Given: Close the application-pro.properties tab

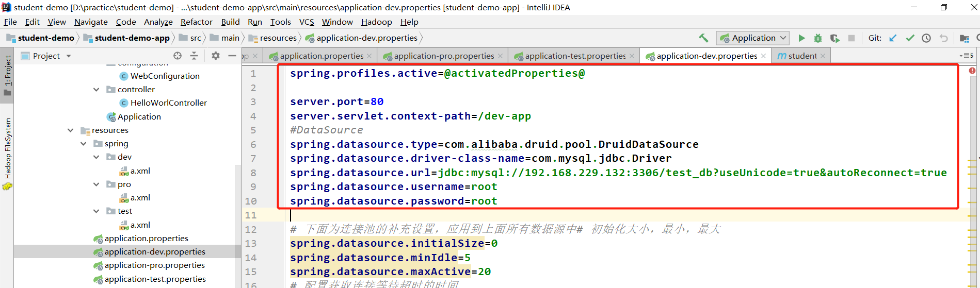Looking at the screenshot, I should (x=500, y=56).
